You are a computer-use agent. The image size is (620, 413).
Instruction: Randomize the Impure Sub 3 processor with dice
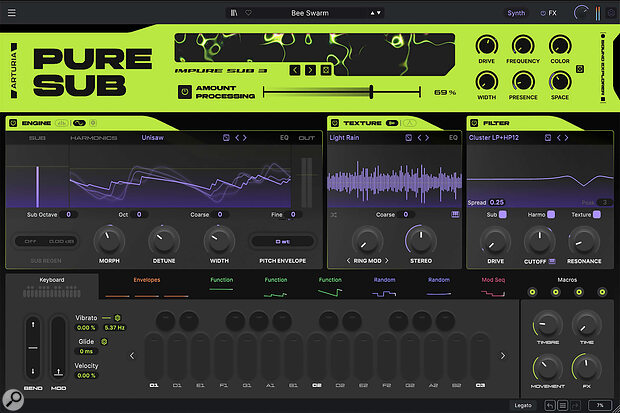(326, 70)
